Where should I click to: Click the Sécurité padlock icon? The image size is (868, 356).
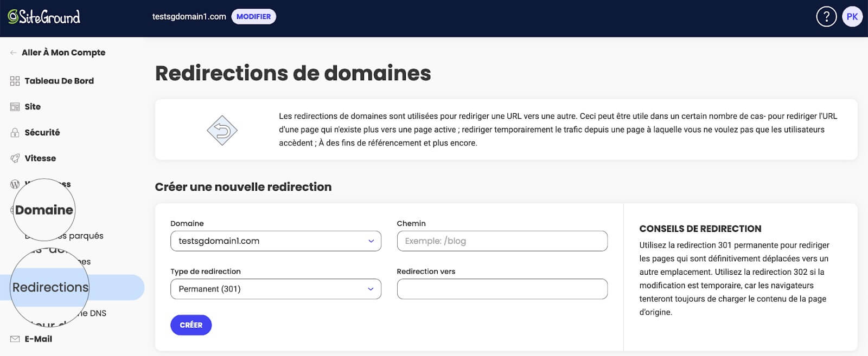[x=15, y=132]
